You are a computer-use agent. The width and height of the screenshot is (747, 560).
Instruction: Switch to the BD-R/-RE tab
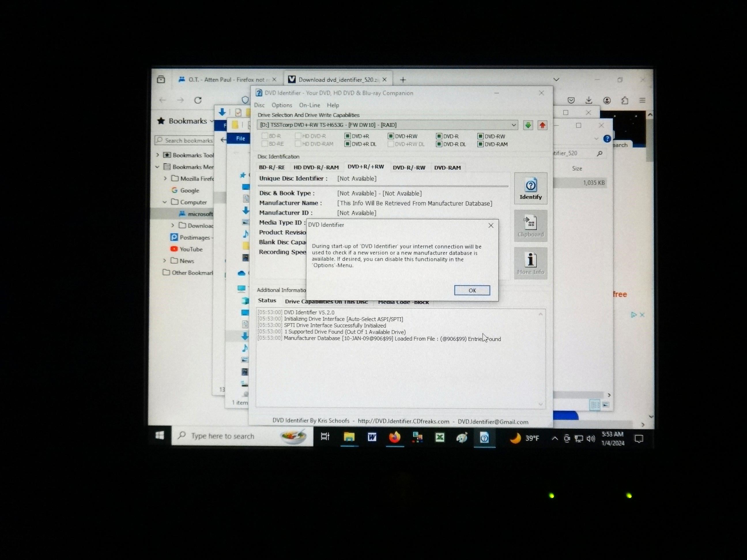[272, 167]
